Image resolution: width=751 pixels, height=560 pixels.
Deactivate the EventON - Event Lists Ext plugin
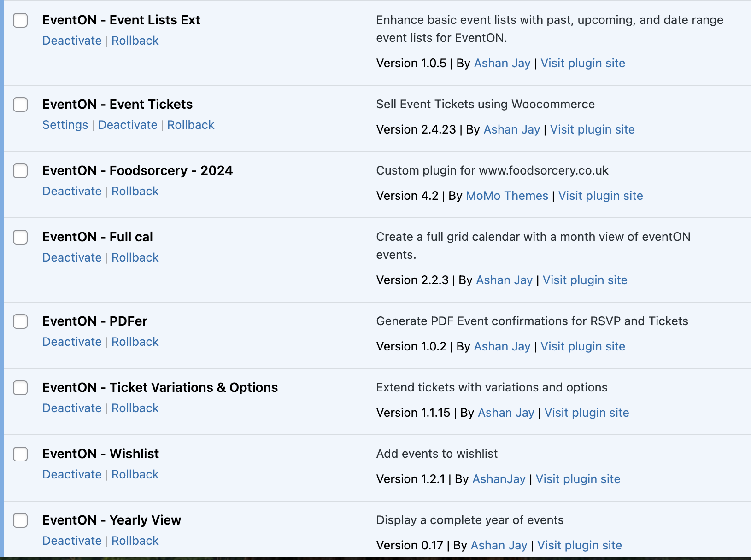tap(72, 41)
